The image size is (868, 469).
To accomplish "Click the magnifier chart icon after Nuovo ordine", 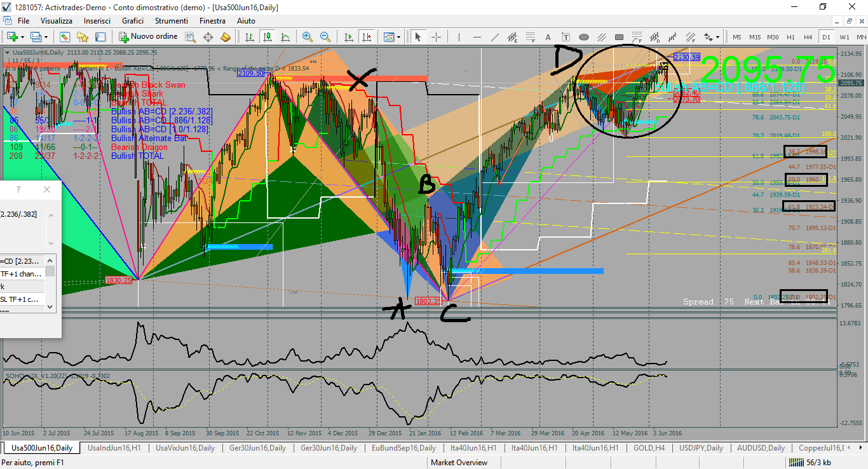I will point(191,37).
